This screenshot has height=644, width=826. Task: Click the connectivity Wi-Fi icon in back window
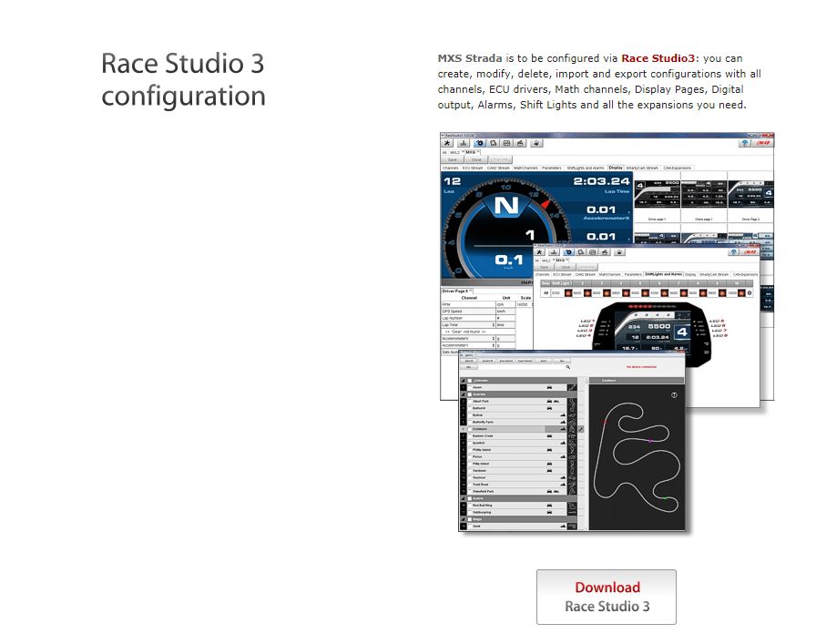[744, 143]
